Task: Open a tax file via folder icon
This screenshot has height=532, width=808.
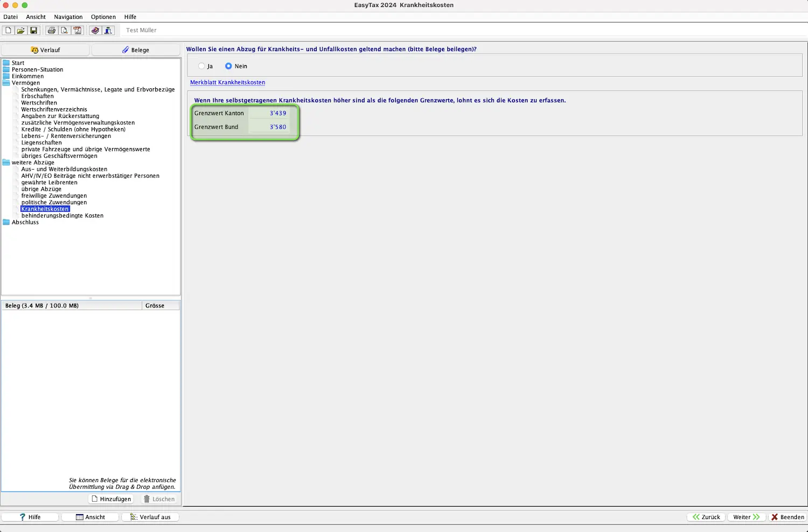Action: tap(20, 30)
